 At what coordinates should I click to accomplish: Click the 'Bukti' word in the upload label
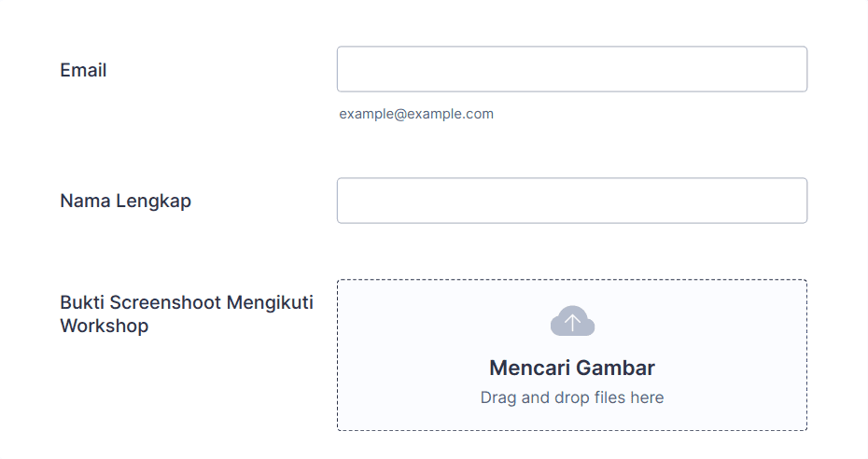[x=82, y=302]
